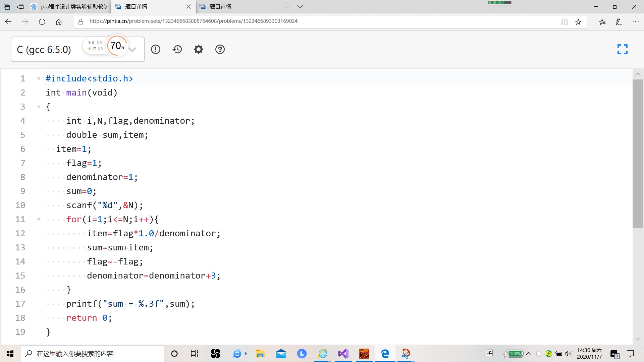Go to browser home page
This screenshot has height=362, width=644.
click(59, 22)
